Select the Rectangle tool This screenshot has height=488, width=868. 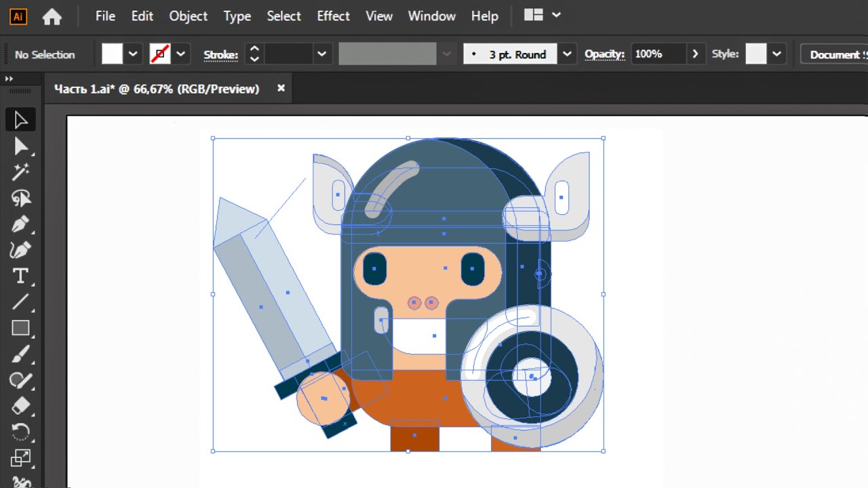pos(20,328)
